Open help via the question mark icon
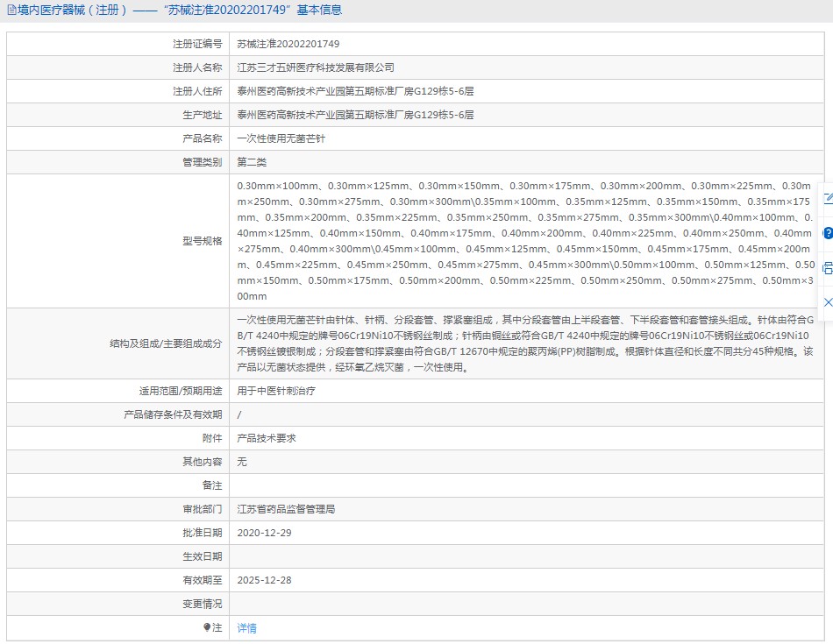This screenshot has width=833, height=644. tap(829, 232)
